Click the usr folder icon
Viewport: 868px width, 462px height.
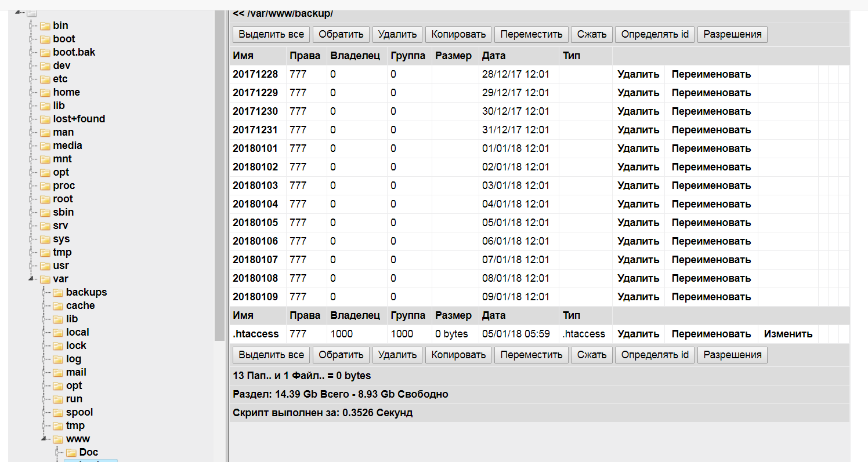tap(45, 265)
